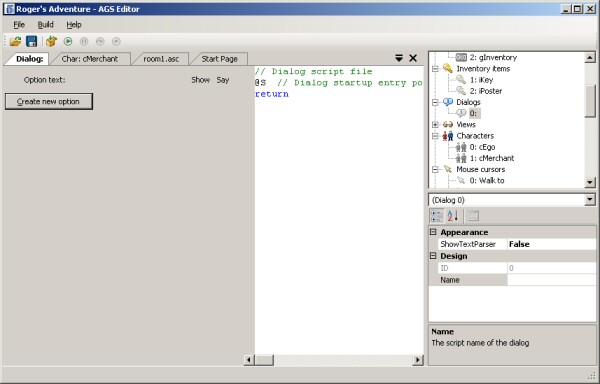The height and width of the screenshot is (384, 600).
Task: Open the (Dialog 0) object dropdown
Action: coord(590,200)
